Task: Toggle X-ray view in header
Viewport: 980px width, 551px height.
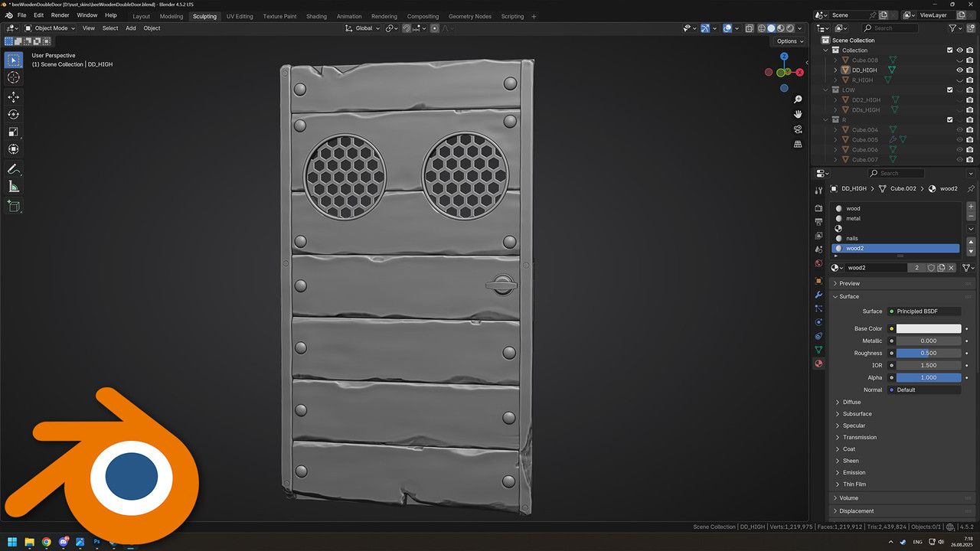Action: click(750, 28)
